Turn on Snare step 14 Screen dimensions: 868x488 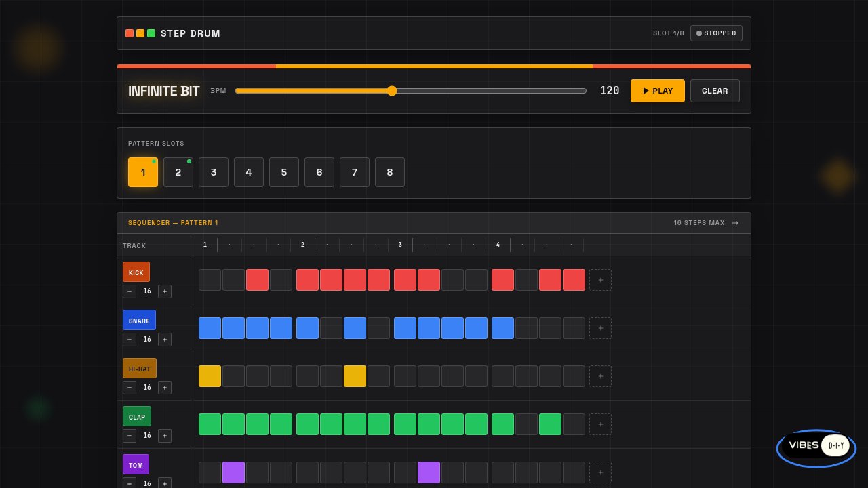pyautogui.click(x=527, y=328)
